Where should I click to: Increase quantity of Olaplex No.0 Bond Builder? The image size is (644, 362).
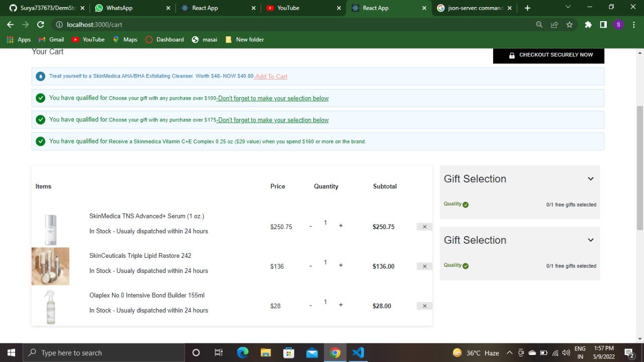[x=341, y=305]
